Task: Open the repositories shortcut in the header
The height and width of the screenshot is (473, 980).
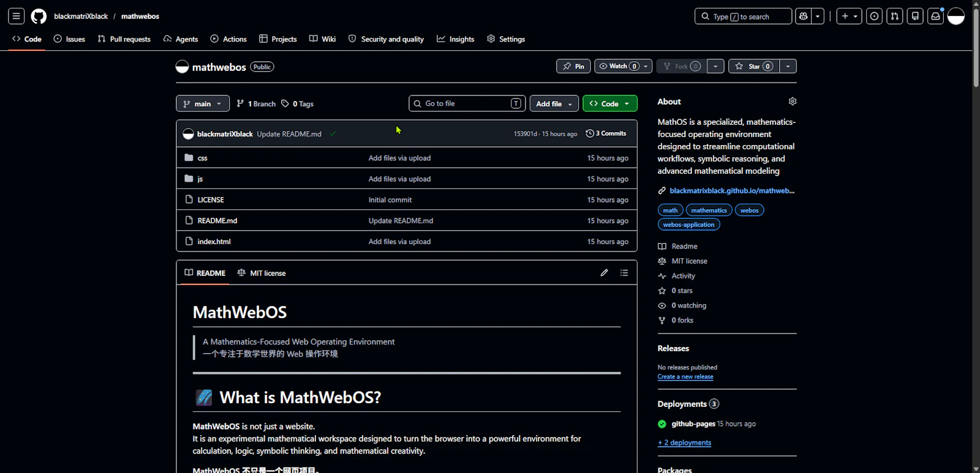Action: coord(915,17)
